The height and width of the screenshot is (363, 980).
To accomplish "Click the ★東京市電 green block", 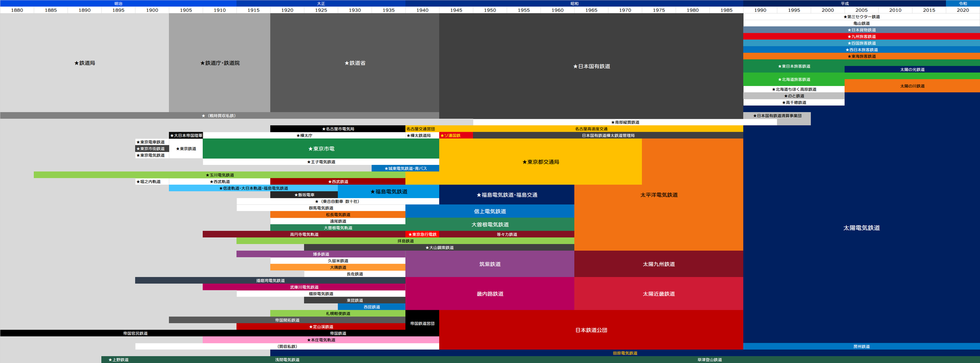I will click(321, 149).
